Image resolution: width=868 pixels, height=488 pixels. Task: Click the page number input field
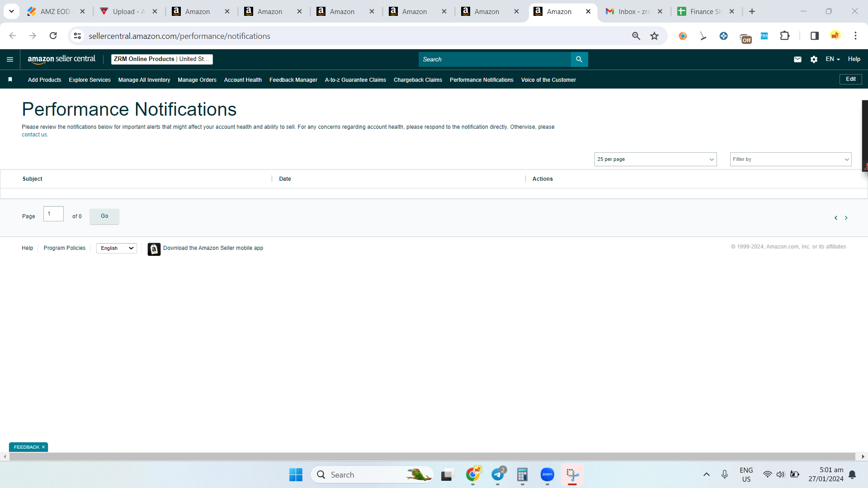pyautogui.click(x=53, y=214)
